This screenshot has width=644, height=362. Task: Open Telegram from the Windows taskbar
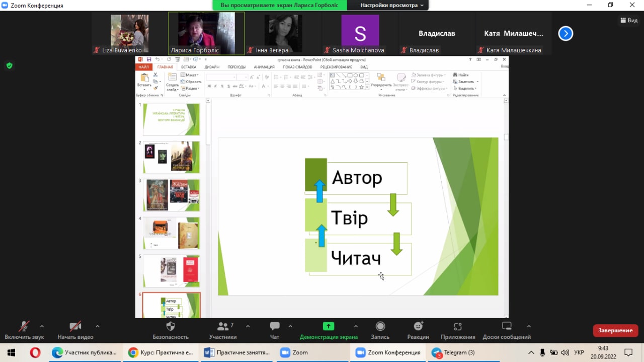click(454, 352)
